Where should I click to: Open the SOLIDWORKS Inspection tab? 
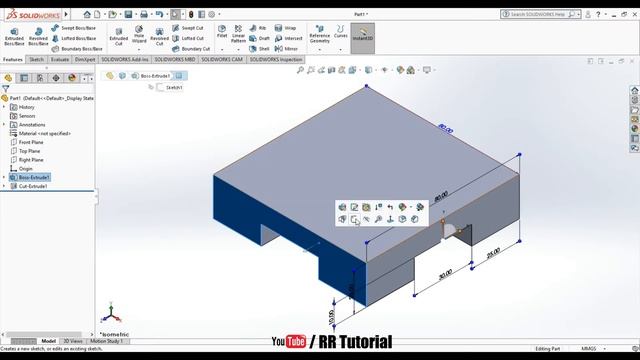pyautogui.click(x=276, y=60)
